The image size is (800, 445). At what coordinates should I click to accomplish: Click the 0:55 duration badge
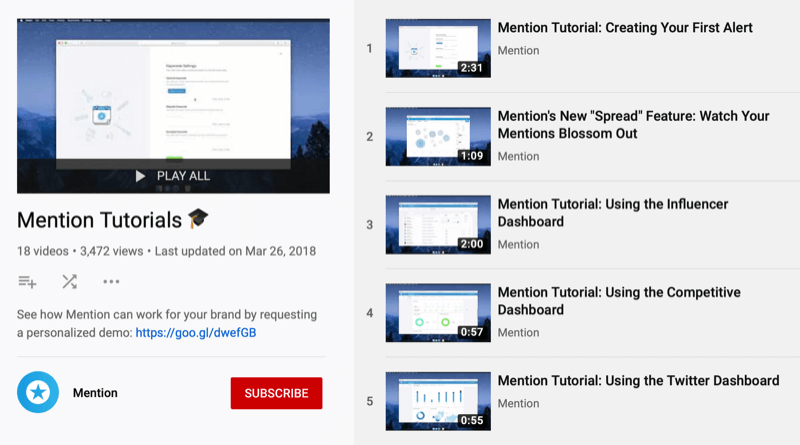coord(471,421)
